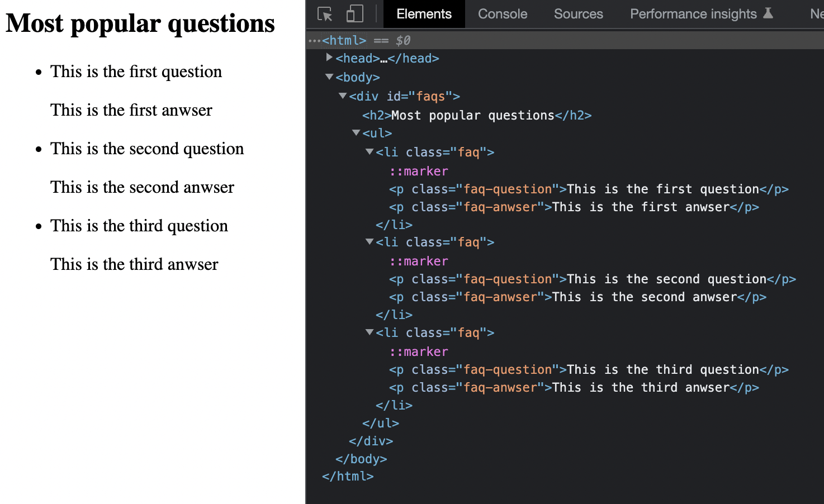Click the Most popular questions page heading
The image size is (824, 504).
pyautogui.click(x=140, y=23)
